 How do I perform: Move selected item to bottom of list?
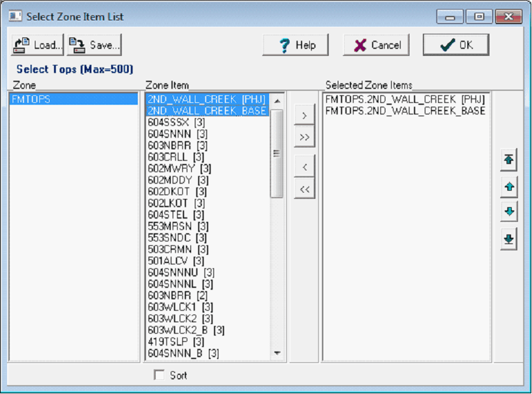click(508, 239)
